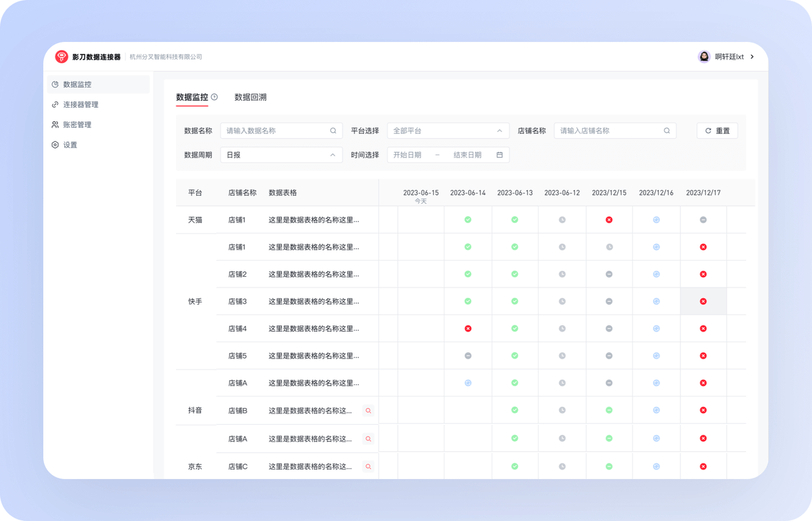The height and width of the screenshot is (521, 812).
Task: Open the 平台选择 dropdown
Action: [448, 131]
